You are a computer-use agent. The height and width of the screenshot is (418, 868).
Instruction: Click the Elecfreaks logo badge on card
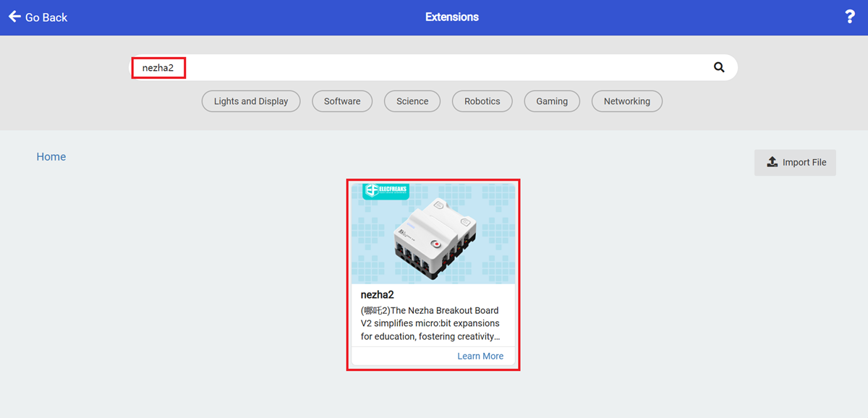(386, 191)
